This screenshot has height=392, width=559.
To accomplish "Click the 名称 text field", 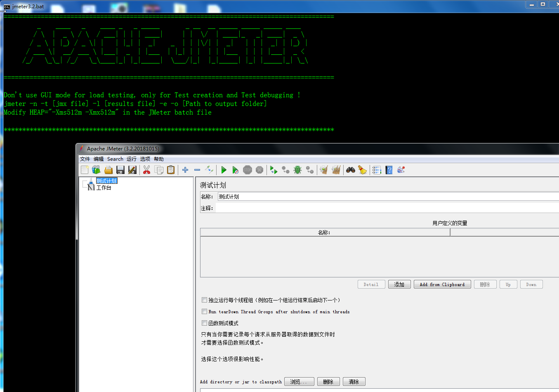I will pos(388,197).
